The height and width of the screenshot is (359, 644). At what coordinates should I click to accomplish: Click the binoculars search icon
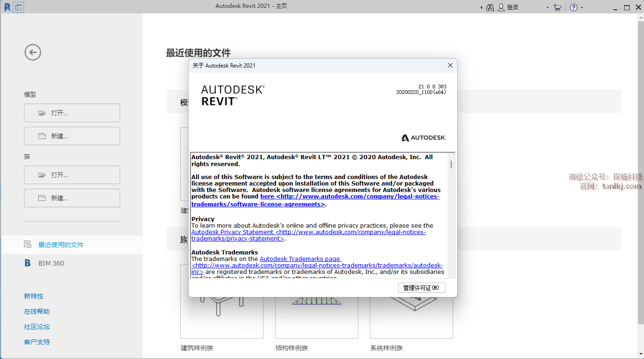coord(490,7)
